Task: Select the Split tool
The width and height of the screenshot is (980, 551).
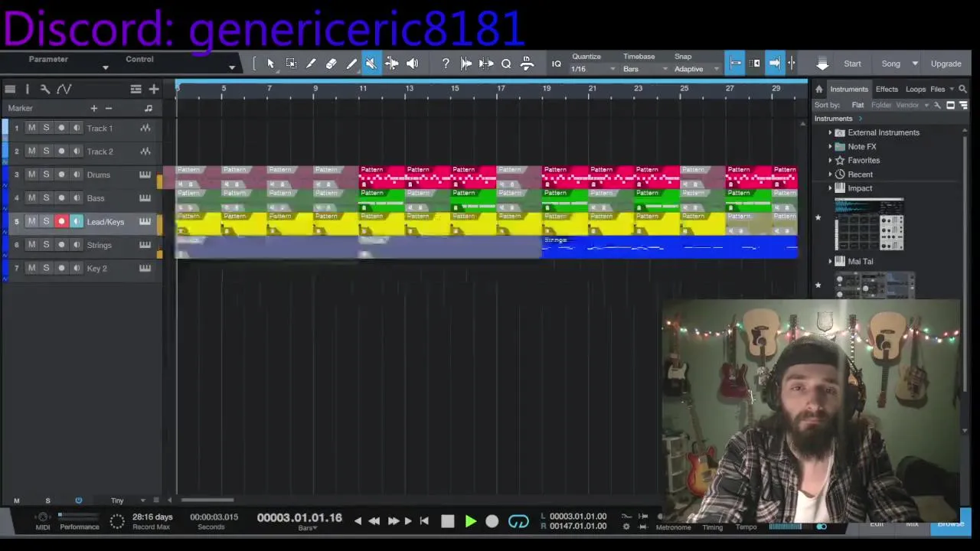Action: (x=311, y=64)
